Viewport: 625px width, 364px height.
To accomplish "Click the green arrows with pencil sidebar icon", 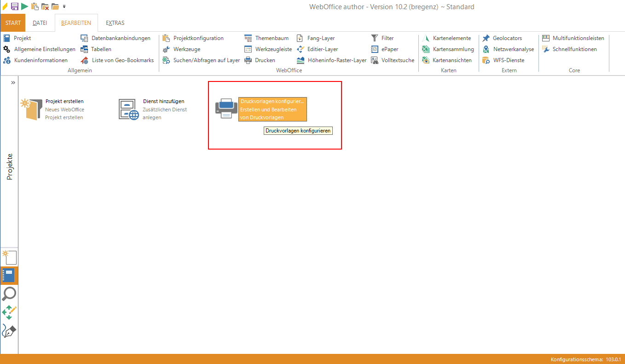I will point(10,312).
